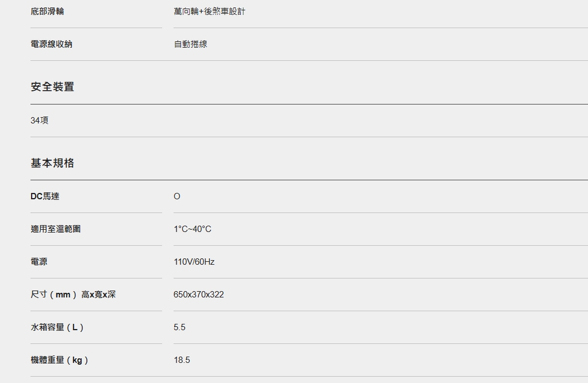Screen dimensions: 588x383
Task: Click the 適用室溫範圍 label
Action: 56,229
